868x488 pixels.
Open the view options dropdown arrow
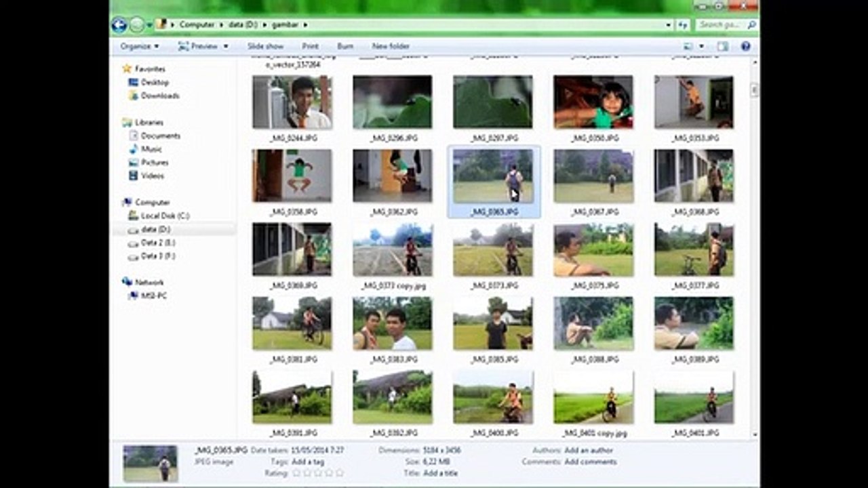point(701,46)
